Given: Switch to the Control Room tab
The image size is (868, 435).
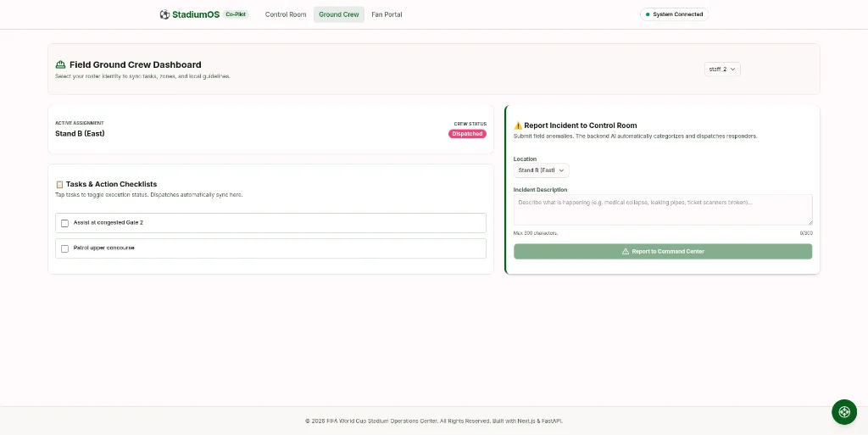Looking at the screenshot, I should 286,14.
